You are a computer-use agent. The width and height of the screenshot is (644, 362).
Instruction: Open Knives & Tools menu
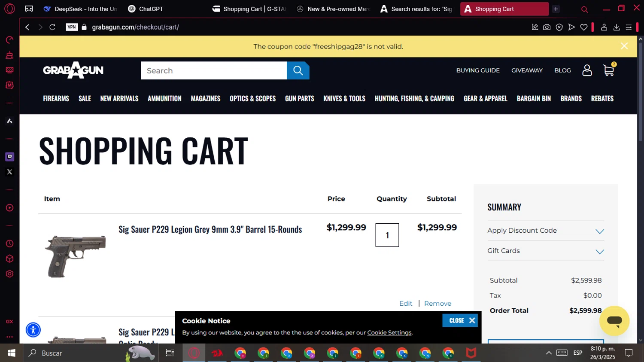(x=344, y=98)
